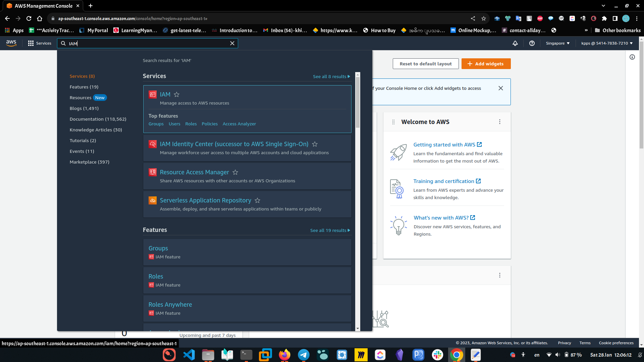The width and height of the screenshot is (644, 362).
Task: Open the help question mark menu
Action: pos(532,43)
